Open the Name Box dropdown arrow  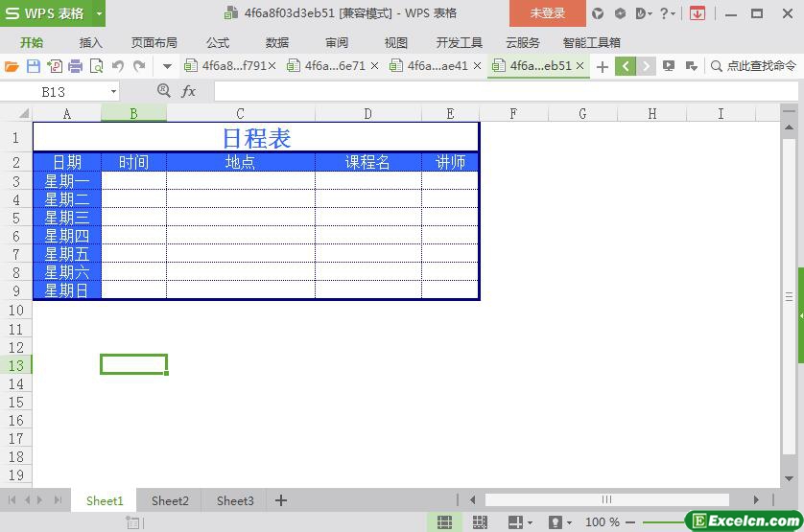click(x=113, y=92)
